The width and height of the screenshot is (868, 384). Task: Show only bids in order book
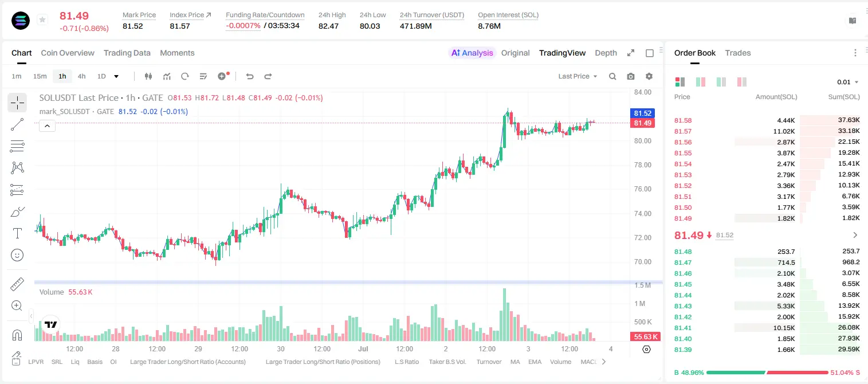[x=721, y=82]
